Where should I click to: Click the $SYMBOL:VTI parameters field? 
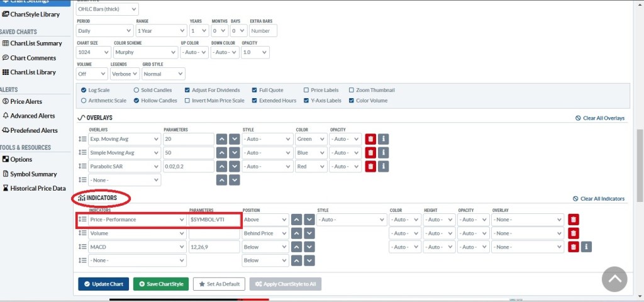(214, 220)
